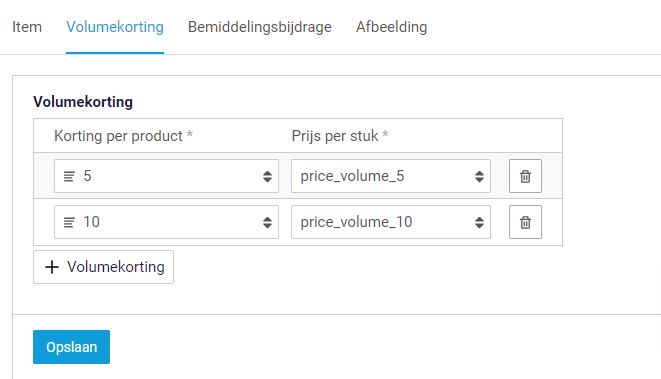The height and width of the screenshot is (379, 661).
Task: Select the Volumekorting tab
Action: pyautogui.click(x=115, y=27)
